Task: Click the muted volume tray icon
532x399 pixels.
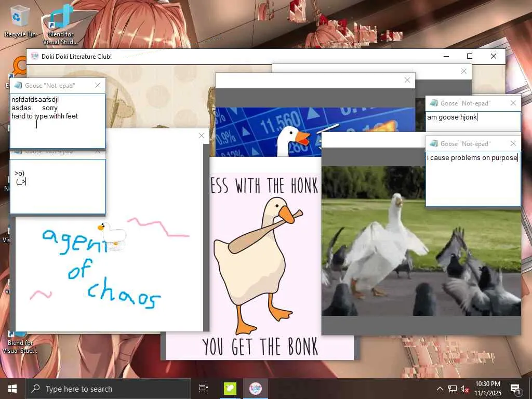Action: [464, 389]
